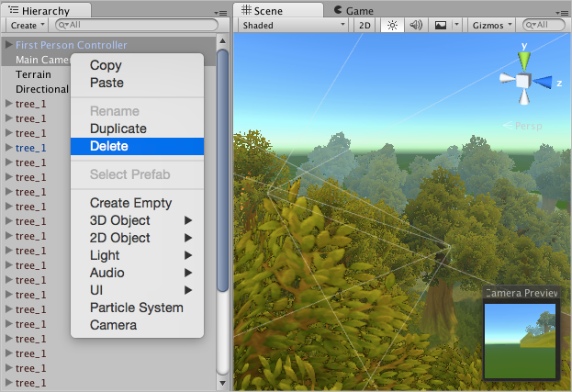Open the scene effects dropdown arrow
The height and width of the screenshot is (392, 572).
click(456, 25)
